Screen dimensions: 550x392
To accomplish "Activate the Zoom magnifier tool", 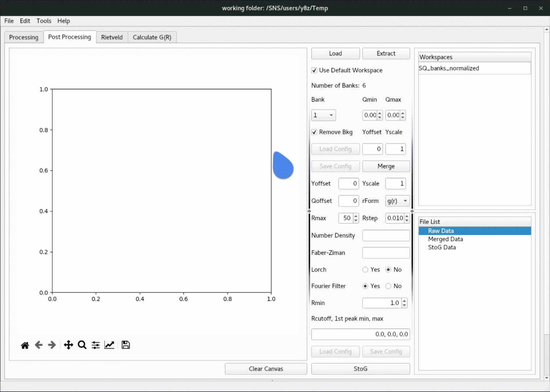I will (x=82, y=345).
